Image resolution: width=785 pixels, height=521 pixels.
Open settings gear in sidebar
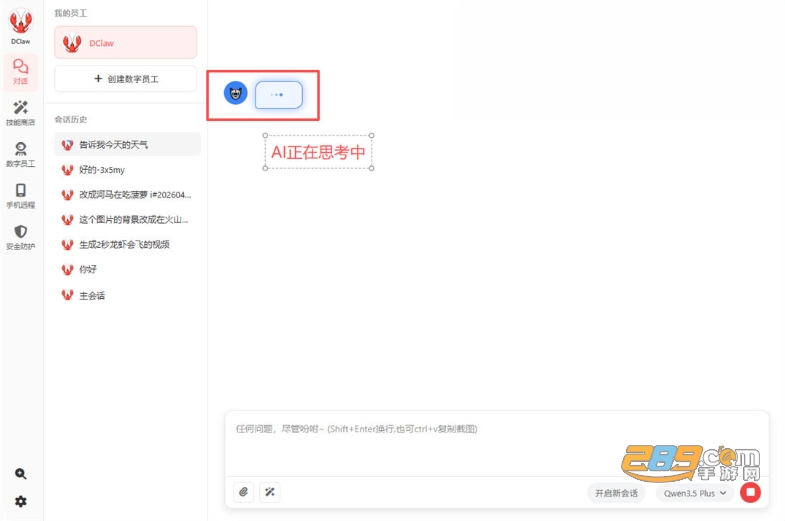point(21,501)
